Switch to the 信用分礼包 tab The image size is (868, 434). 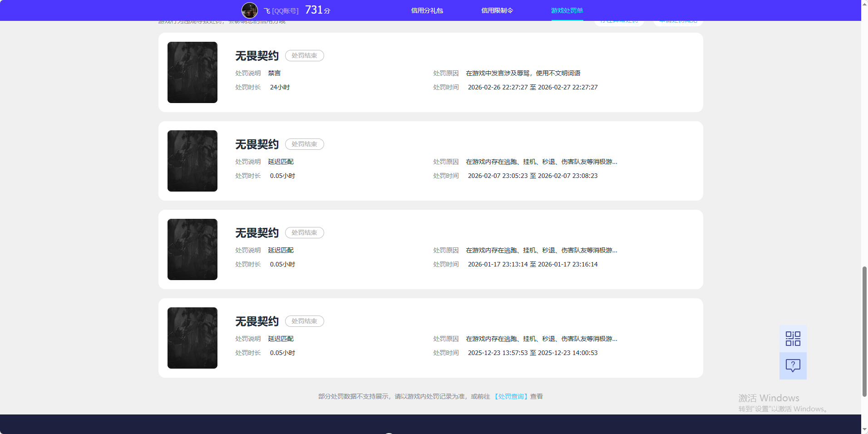pyautogui.click(x=426, y=10)
